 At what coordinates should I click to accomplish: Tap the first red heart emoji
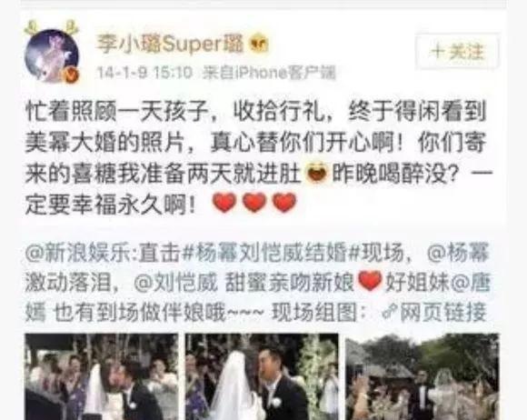[x=224, y=203]
